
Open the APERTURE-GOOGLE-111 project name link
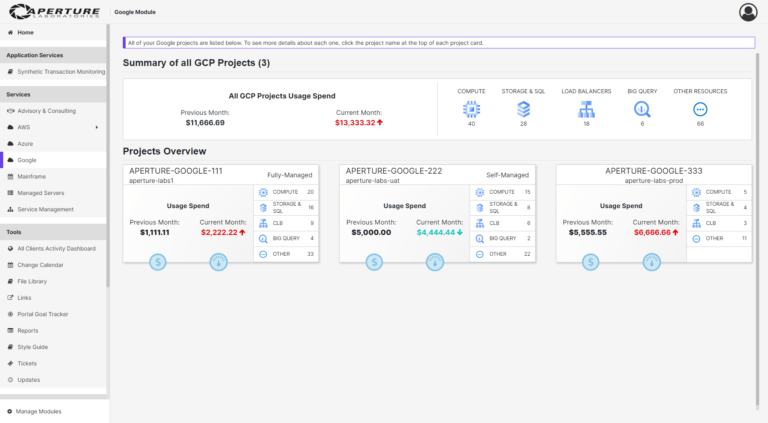click(x=176, y=171)
